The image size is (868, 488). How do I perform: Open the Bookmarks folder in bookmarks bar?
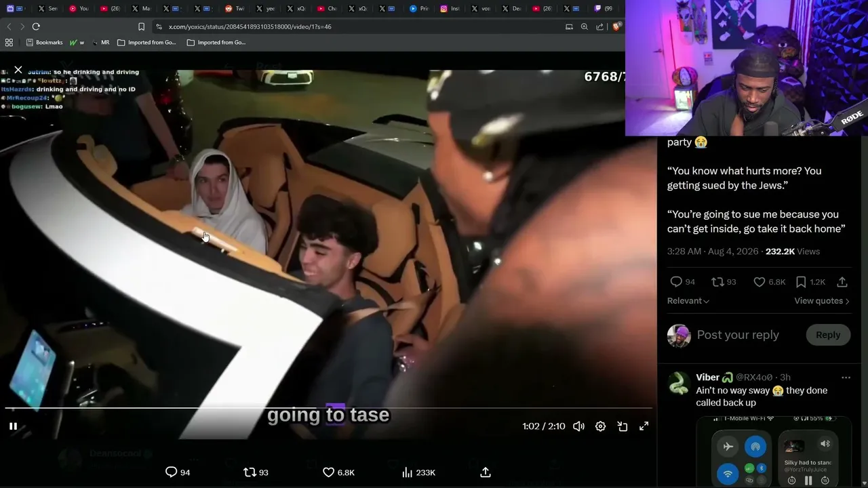pyautogui.click(x=44, y=42)
